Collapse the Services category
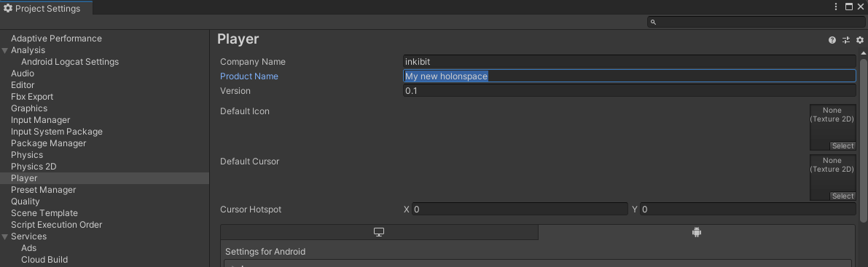Image resolution: width=868 pixels, height=267 pixels. click(5, 236)
